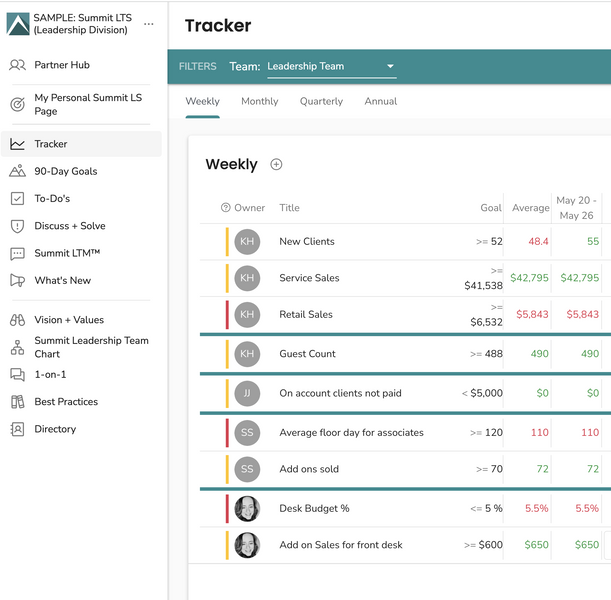Click the Summit LTM chat bubble icon
The width and height of the screenshot is (611, 600).
pyautogui.click(x=18, y=254)
